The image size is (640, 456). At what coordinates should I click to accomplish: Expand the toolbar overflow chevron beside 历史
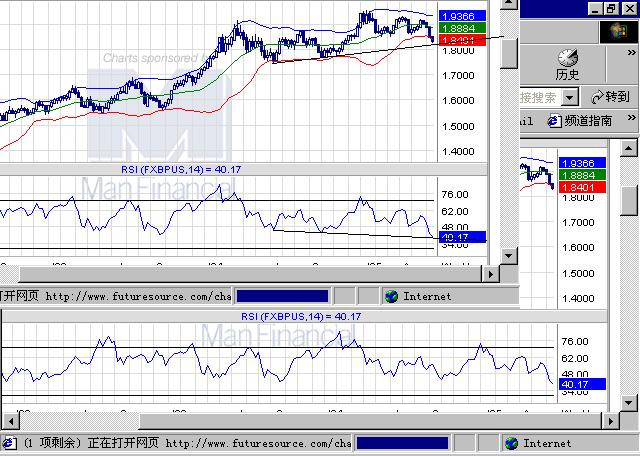point(631,52)
